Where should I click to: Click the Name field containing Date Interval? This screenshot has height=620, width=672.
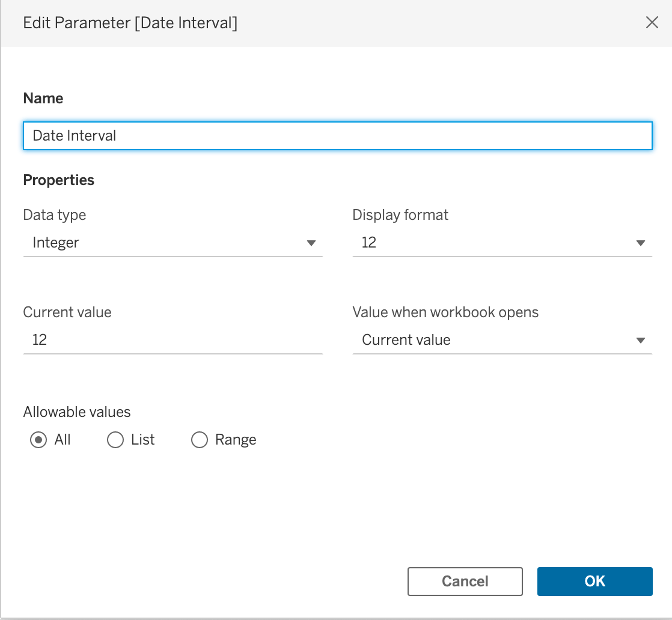(338, 136)
